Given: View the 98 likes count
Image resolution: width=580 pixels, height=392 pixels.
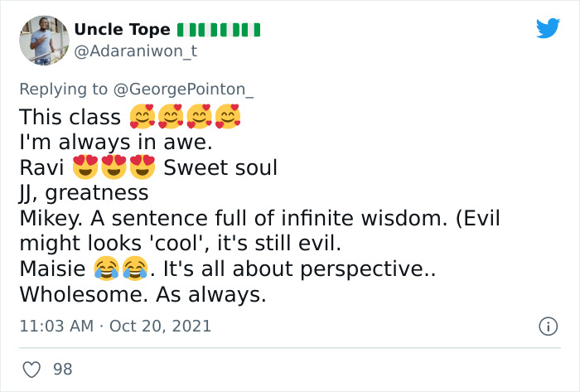Looking at the screenshot, I should (63, 370).
